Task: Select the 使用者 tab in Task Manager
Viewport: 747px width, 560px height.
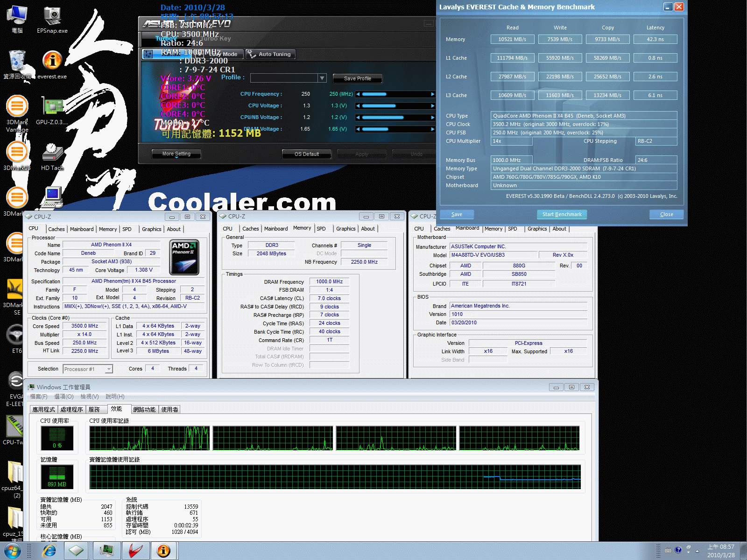Action: point(169,409)
